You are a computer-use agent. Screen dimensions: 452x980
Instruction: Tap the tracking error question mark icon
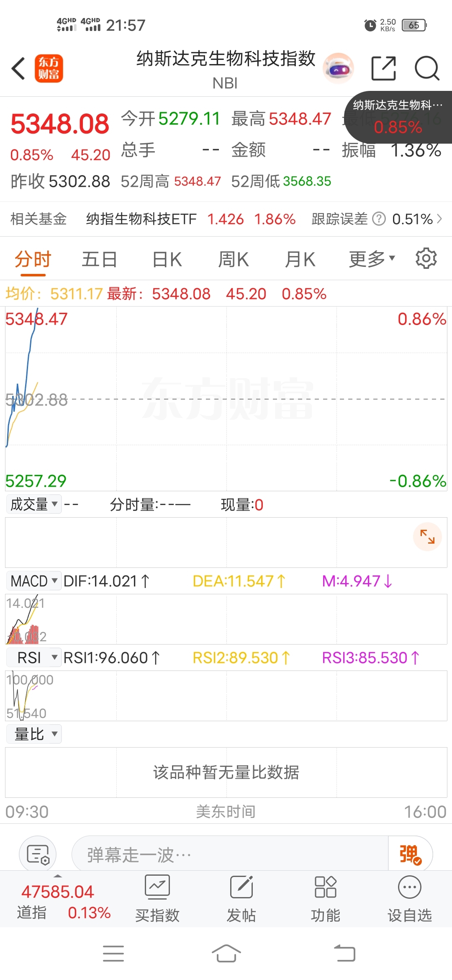[x=379, y=219]
